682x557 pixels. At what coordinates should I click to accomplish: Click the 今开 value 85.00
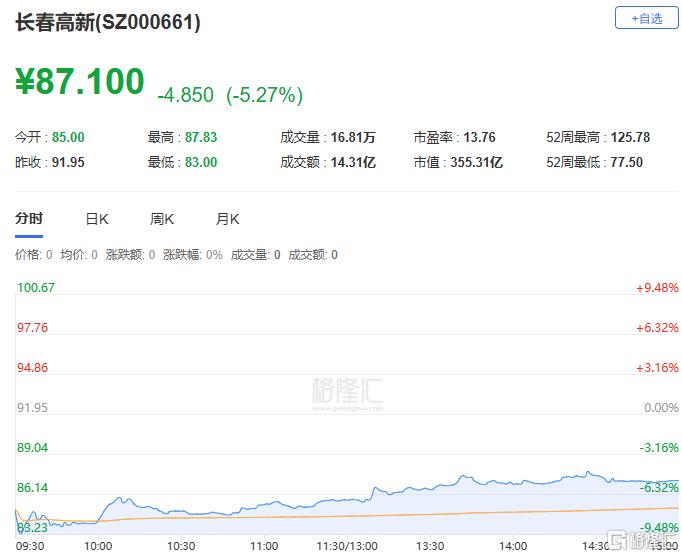(68, 137)
